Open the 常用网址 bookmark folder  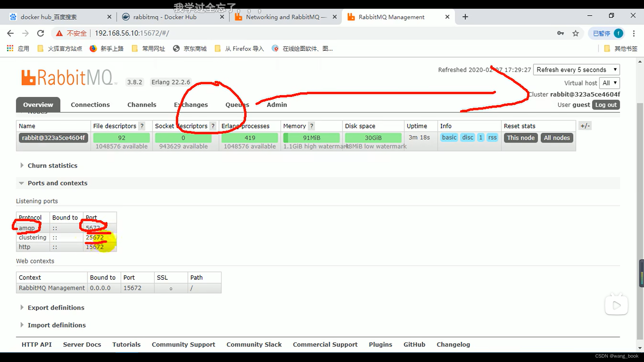point(149,49)
